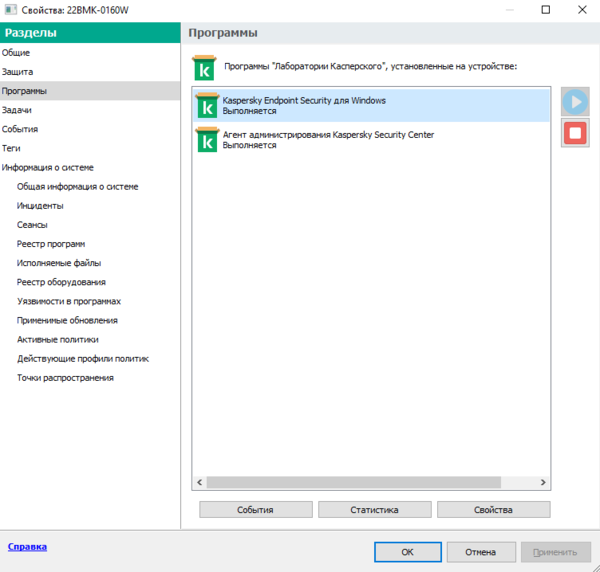The height and width of the screenshot is (572, 600).
Task: Click the События button below list
Action: (256, 510)
